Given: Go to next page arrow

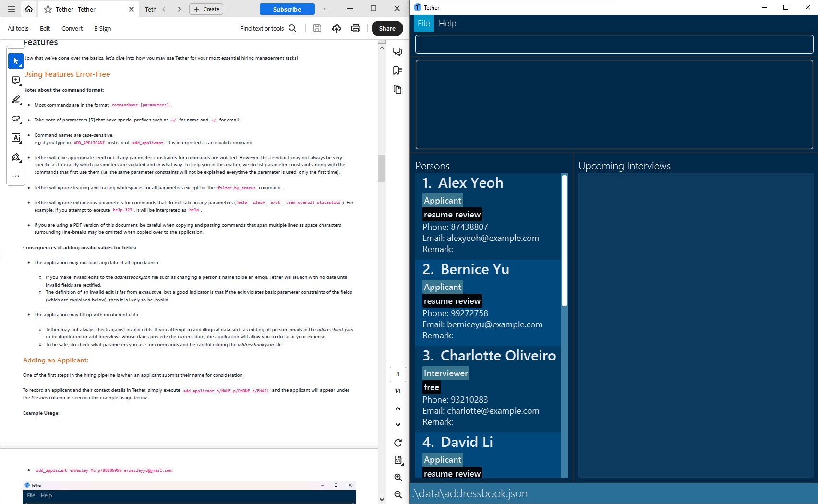Looking at the screenshot, I should click(x=397, y=425).
